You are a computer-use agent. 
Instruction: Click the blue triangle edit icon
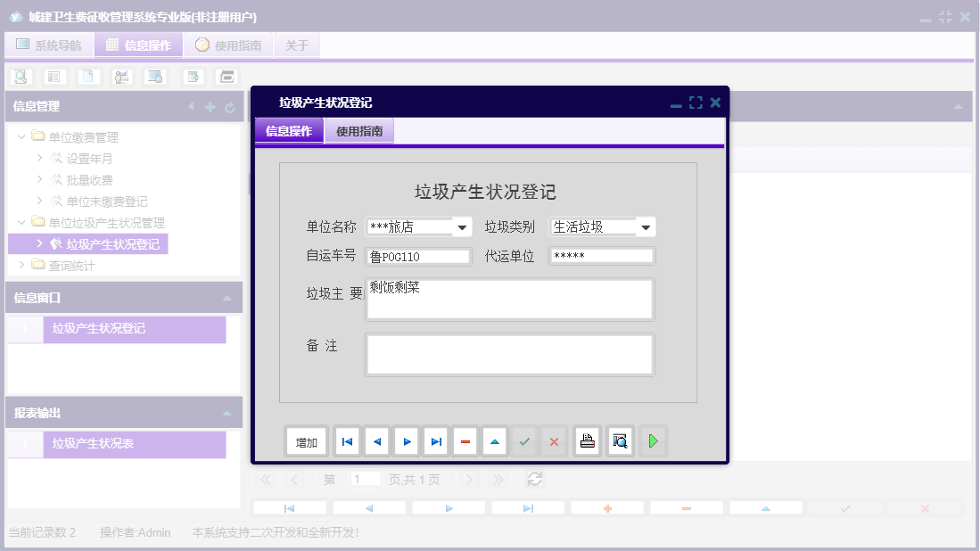495,440
